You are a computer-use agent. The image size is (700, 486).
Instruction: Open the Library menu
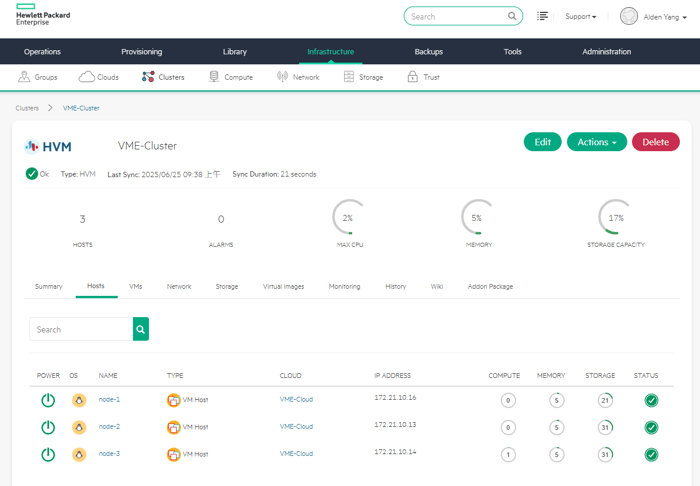pyautogui.click(x=235, y=51)
